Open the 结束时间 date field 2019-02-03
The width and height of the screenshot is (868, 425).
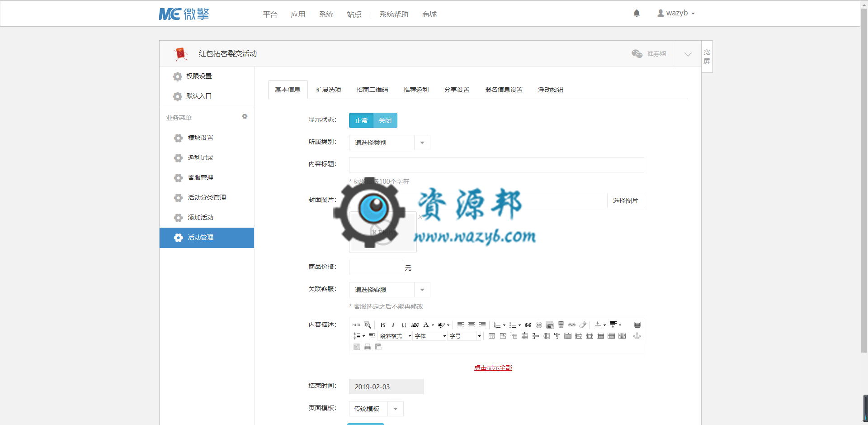point(386,387)
